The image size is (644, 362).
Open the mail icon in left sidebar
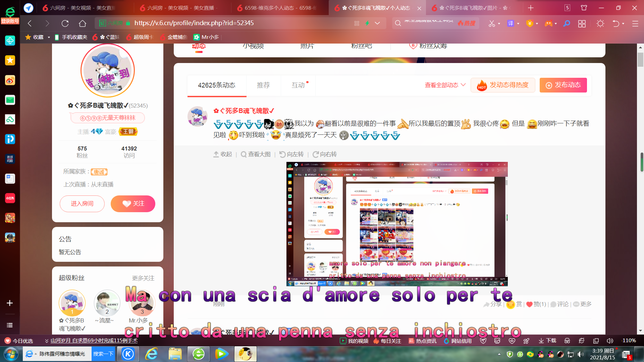click(x=10, y=100)
